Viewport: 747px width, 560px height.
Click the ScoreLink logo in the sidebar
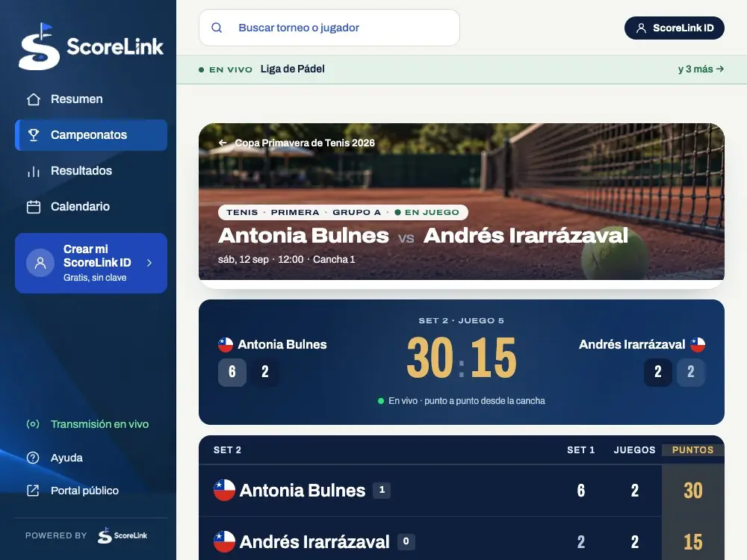tap(91, 46)
